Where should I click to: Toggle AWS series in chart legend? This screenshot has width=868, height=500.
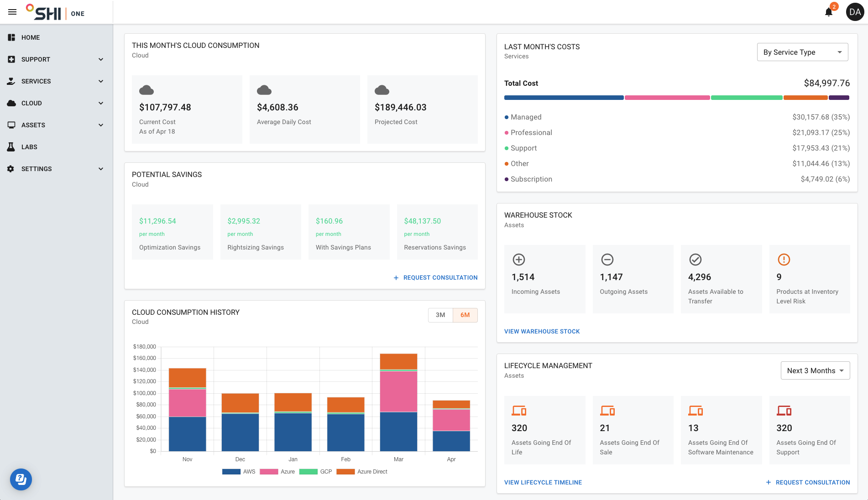239,472
